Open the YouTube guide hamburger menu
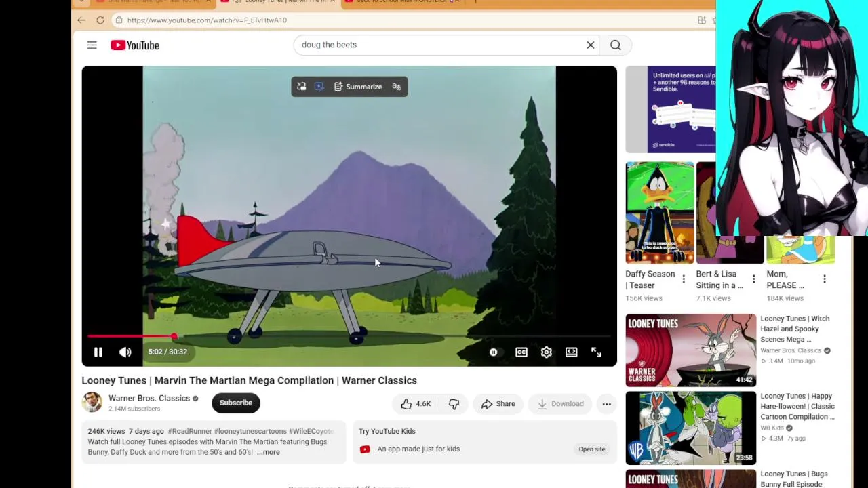This screenshot has height=488, width=868. [92, 45]
